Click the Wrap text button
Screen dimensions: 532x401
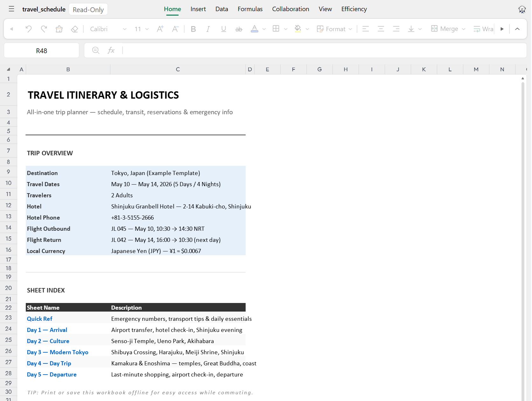(x=483, y=29)
